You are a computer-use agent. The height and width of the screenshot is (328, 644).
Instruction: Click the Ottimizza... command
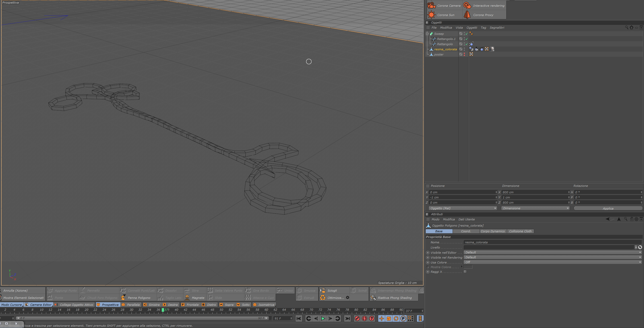pyautogui.click(x=335, y=298)
